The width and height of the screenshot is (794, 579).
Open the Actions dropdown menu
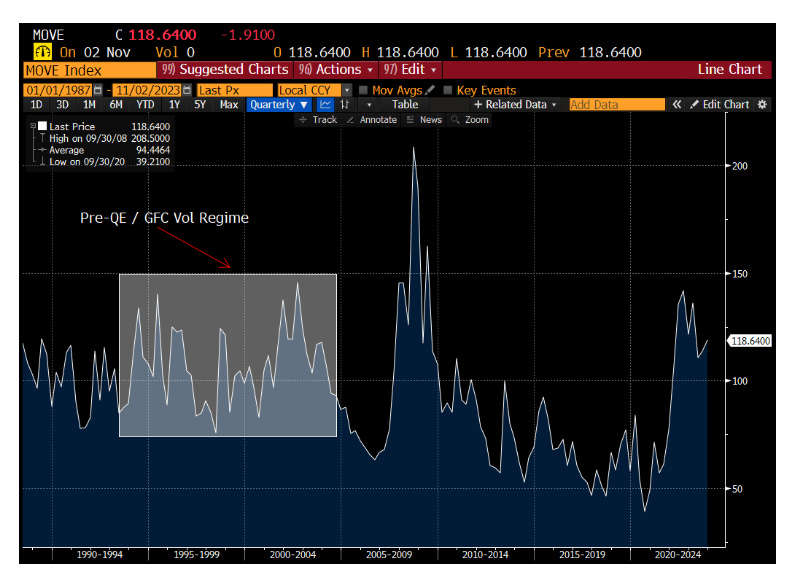point(336,70)
